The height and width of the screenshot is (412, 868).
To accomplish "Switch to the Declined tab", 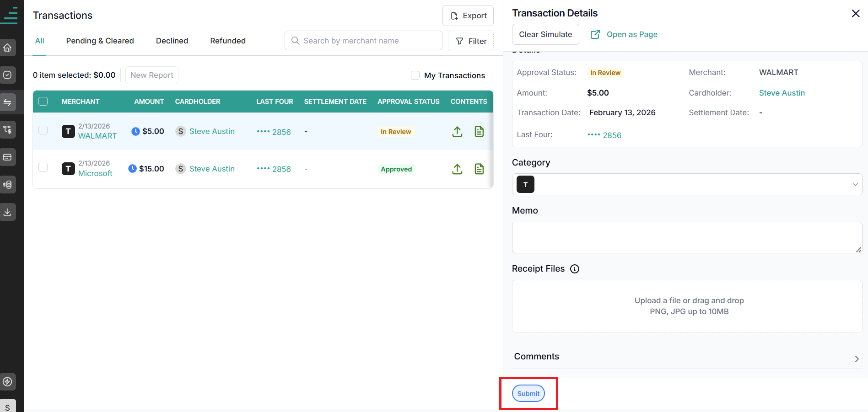I will [x=172, y=41].
